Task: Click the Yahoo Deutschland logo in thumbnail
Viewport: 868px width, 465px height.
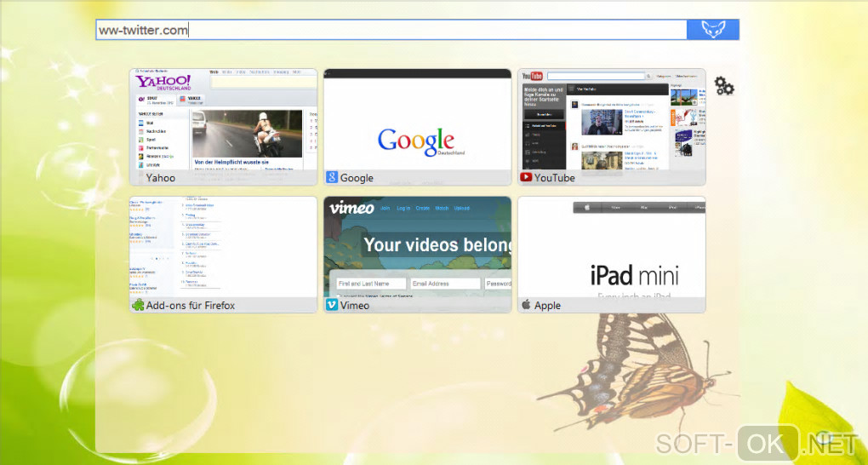Action: click(x=164, y=83)
